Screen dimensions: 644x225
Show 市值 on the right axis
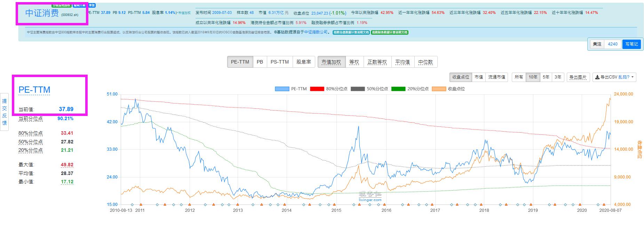pos(479,77)
